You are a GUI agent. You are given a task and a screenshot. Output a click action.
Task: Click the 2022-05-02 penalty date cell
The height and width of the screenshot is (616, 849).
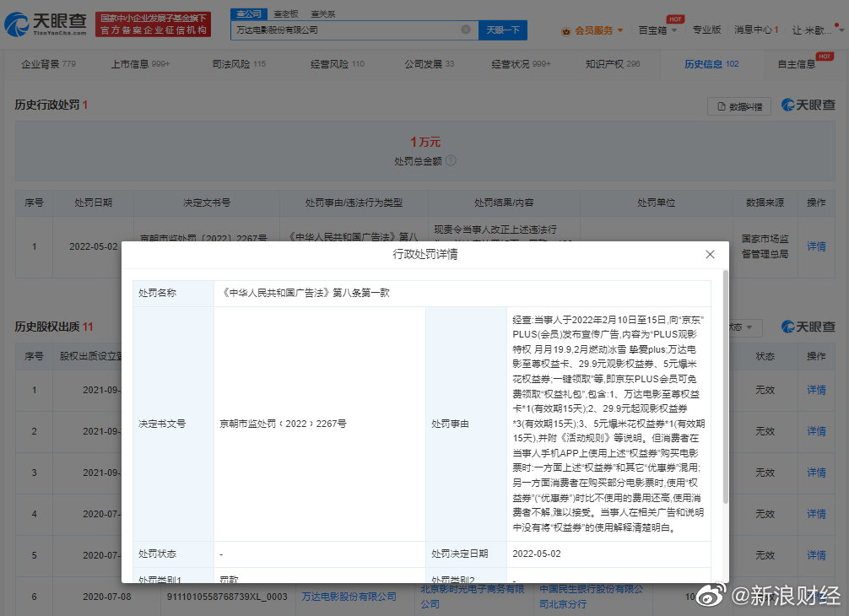pos(93,246)
